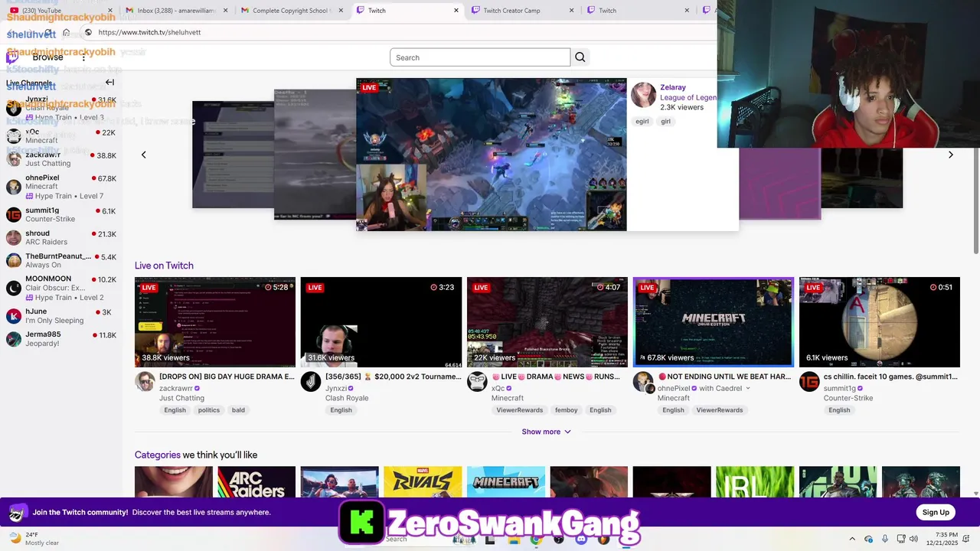Click the 'politics' tag under zackrawrr stream
Image resolution: width=980 pixels, height=551 pixels.
tap(209, 410)
